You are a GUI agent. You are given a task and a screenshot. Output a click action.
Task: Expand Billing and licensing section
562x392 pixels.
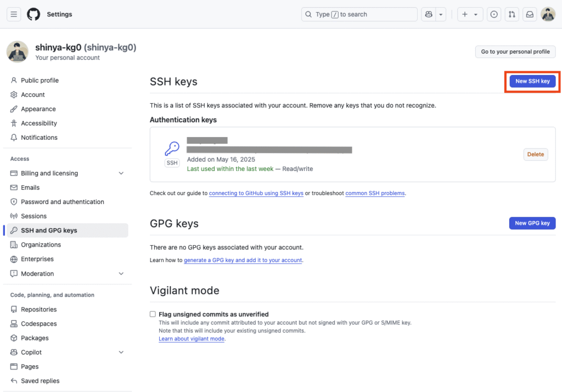121,173
